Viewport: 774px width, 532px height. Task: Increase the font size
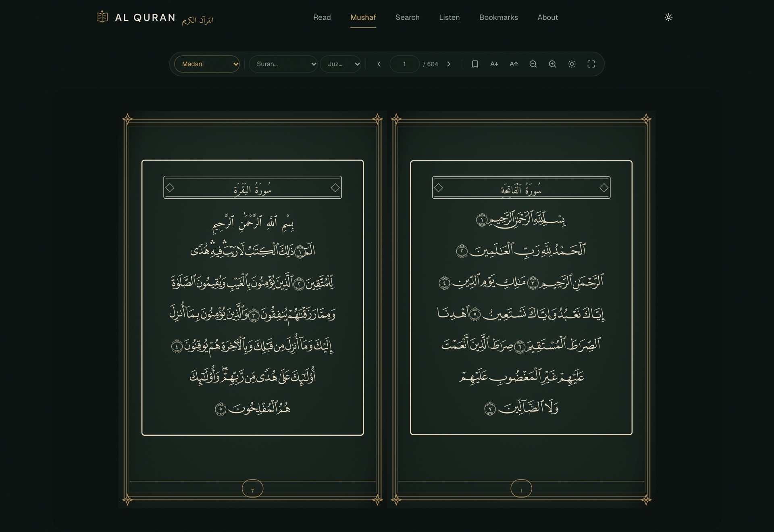pos(514,64)
